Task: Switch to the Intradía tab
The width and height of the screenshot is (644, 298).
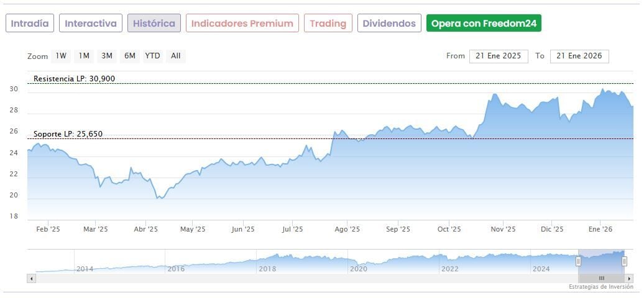Action: 30,24
